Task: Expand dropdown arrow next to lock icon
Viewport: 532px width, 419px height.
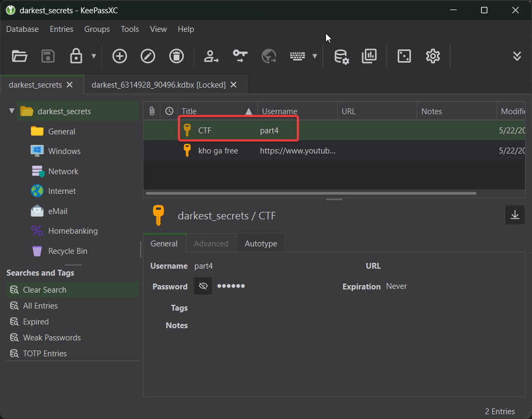Action: click(x=93, y=56)
